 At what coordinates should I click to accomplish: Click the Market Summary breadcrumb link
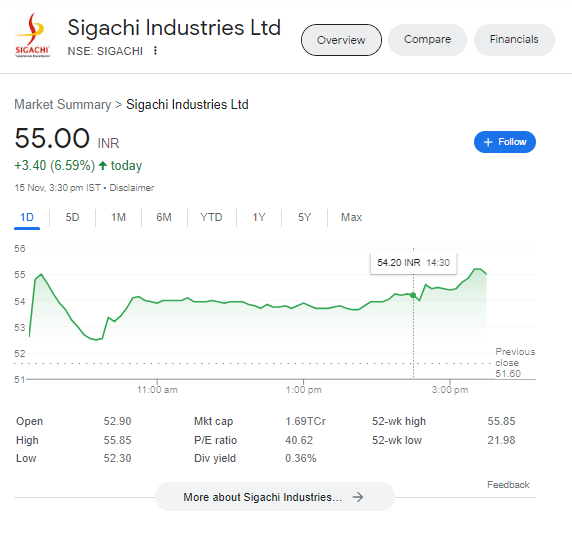[62, 105]
